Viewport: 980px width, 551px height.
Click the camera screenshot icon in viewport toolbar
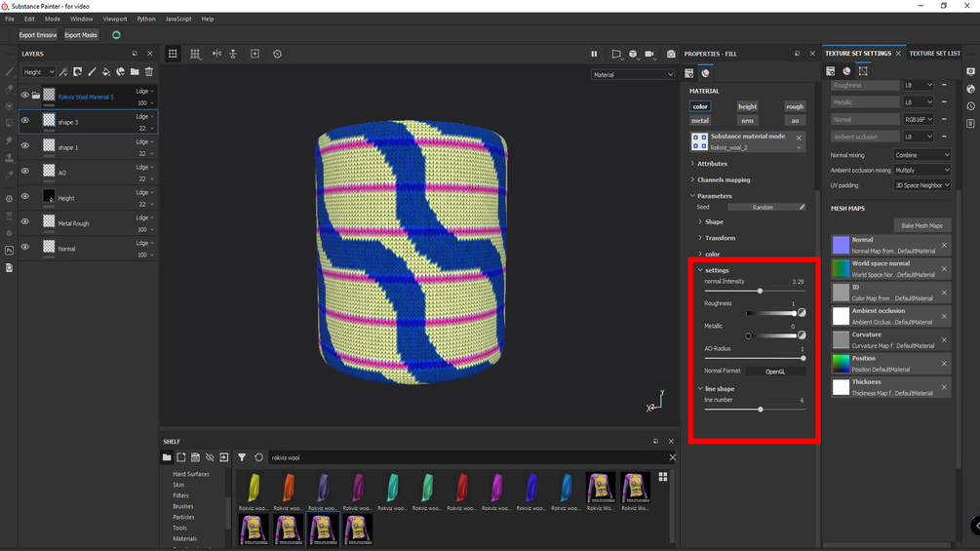(x=671, y=54)
